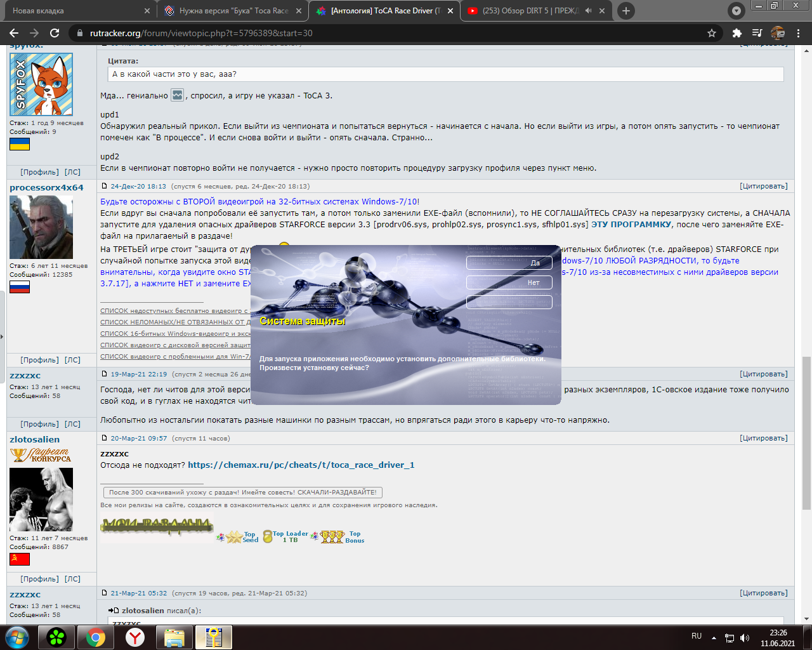Click the Chrome back arrow button
Viewport: 812px width, 650px height.
point(14,33)
